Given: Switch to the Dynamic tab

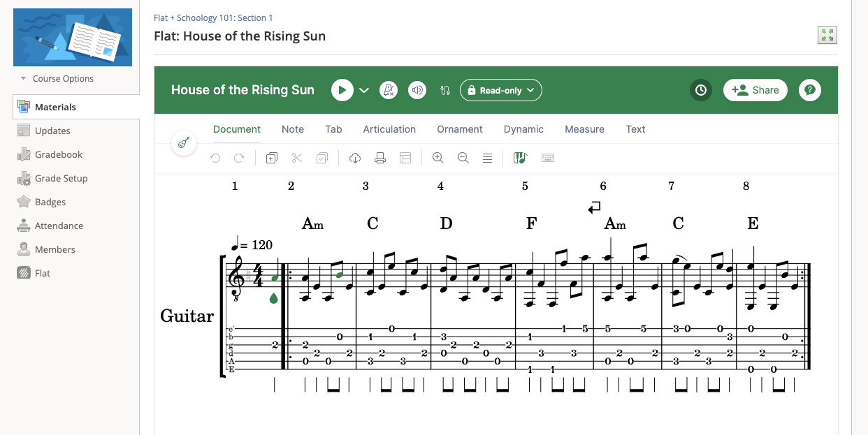Looking at the screenshot, I should tap(523, 129).
